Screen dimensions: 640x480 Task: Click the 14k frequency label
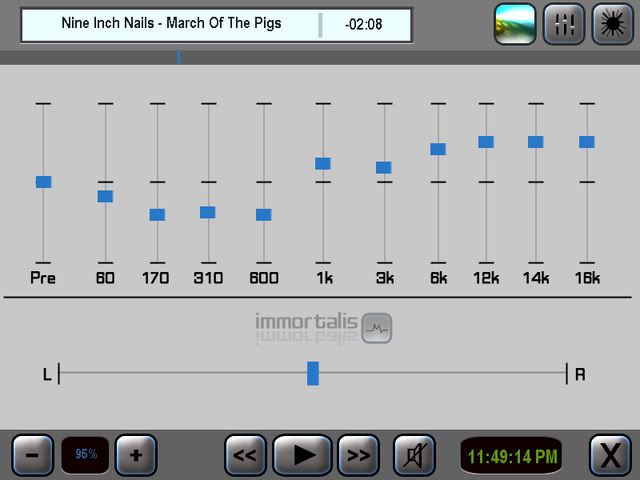pos(536,278)
